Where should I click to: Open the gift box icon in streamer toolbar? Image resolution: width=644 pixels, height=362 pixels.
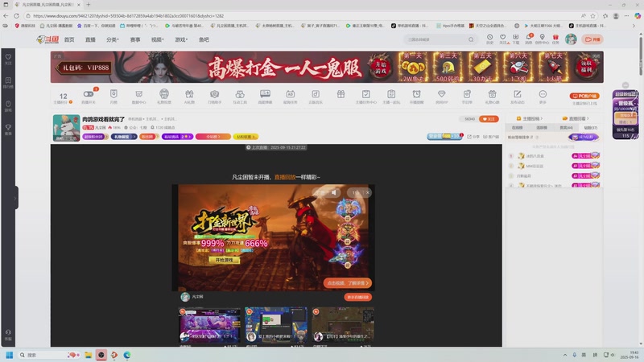coord(341,94)
